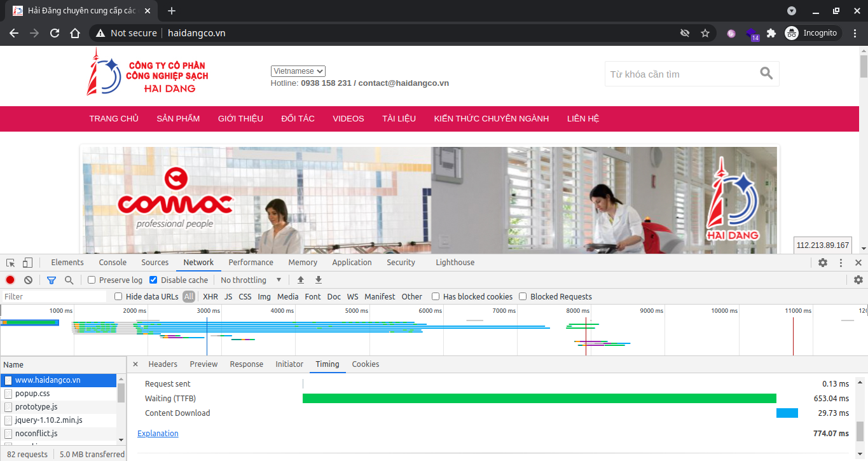Click in the network Filter text field
The width and height of the screenshot is (868, 461).
[54, 296]
